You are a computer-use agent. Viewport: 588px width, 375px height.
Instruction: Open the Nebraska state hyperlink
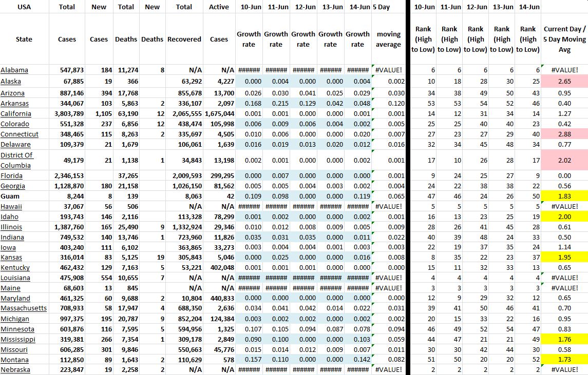(x=15, y=369)
